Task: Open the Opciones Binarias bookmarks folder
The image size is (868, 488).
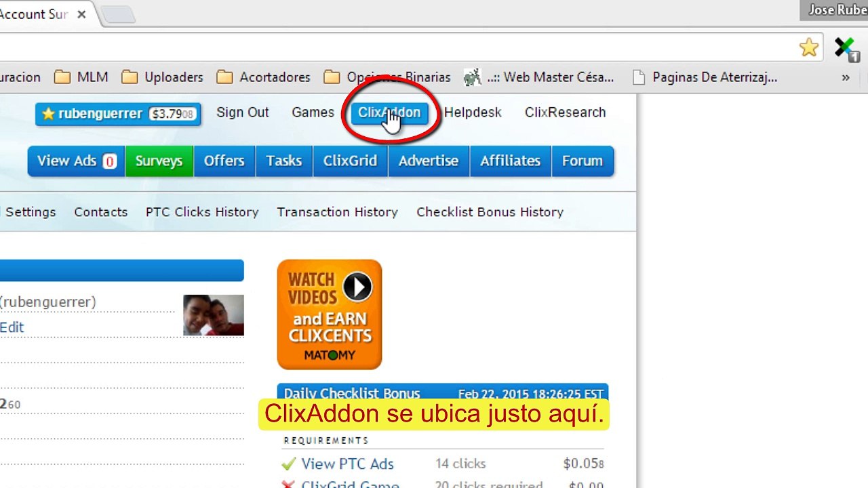Action: tap(387, 77)
